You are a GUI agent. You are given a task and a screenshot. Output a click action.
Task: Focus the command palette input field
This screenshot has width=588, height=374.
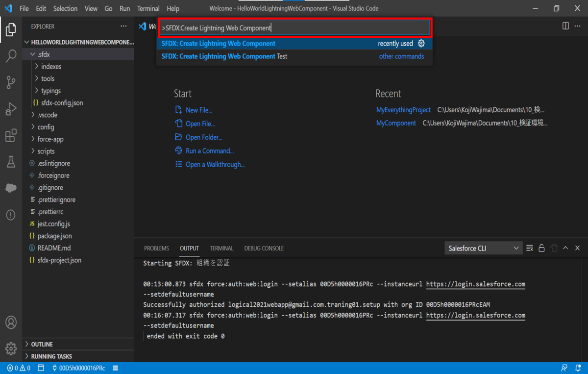tap(295, 28)
